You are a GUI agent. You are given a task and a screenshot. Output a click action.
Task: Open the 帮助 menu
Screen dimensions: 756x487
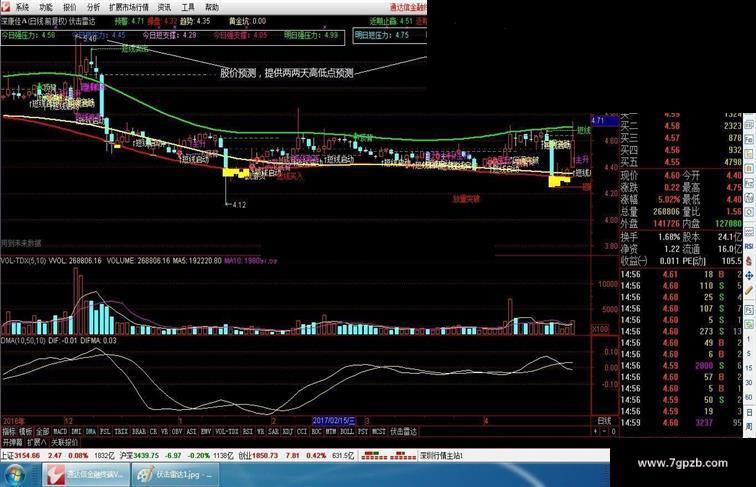tap(212, 7)
